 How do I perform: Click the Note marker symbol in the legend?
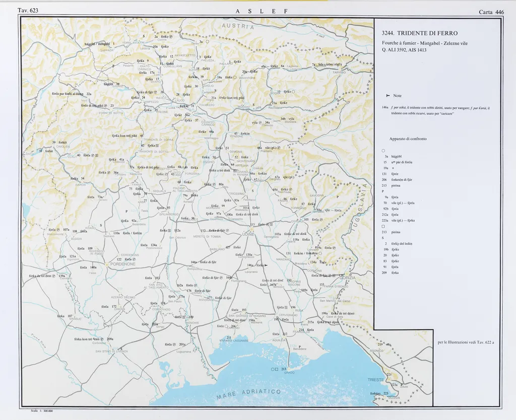388,96
